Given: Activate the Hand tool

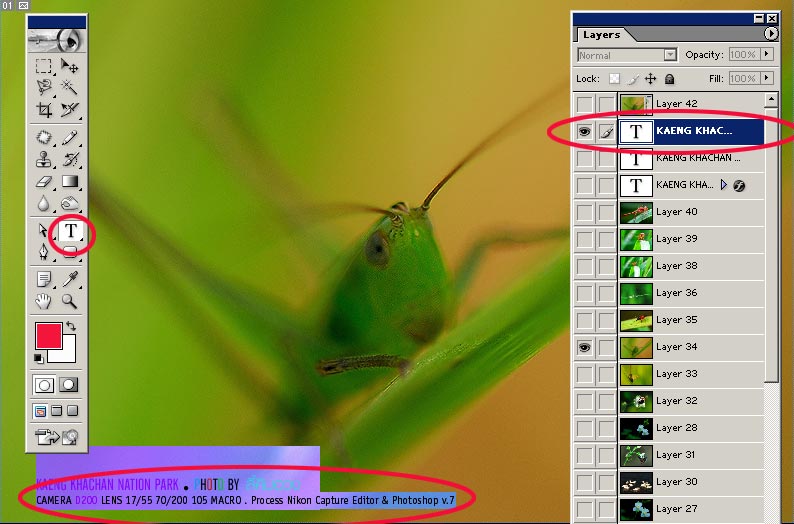Looking at the screenshot, I should click(x=44, y=300).
